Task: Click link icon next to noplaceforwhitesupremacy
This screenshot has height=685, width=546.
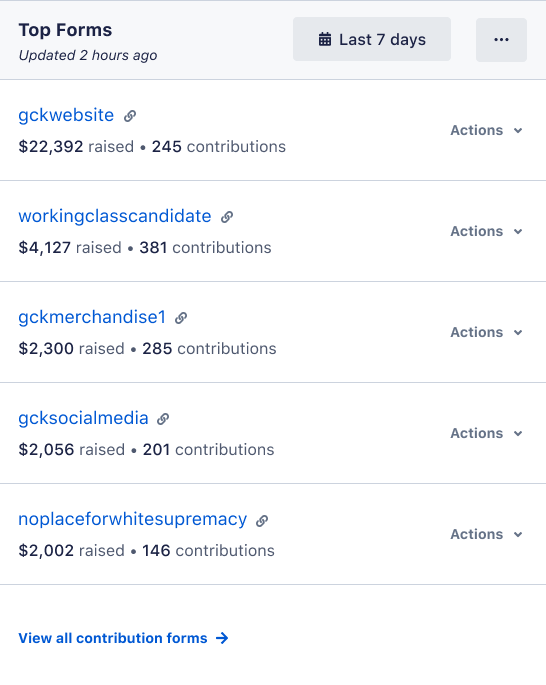Action: pyautogui.click(x=262, y=520)
